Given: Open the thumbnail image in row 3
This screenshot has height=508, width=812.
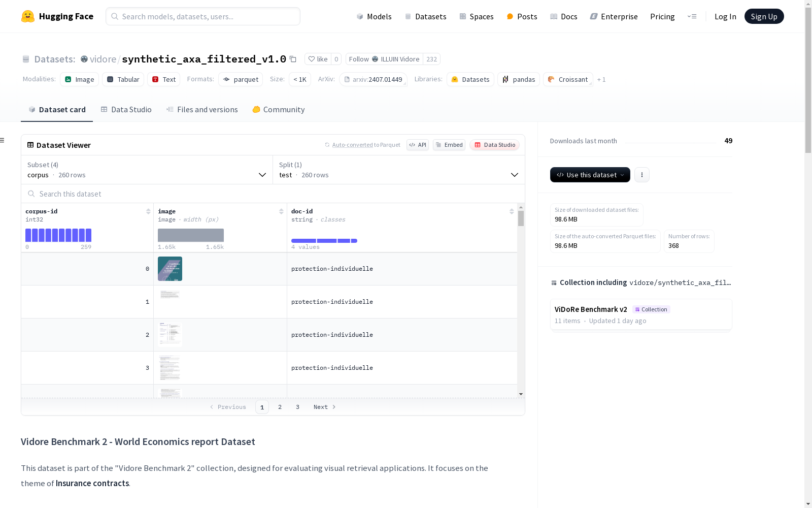Looking at the screenshot, I should [x=170, y=368].
